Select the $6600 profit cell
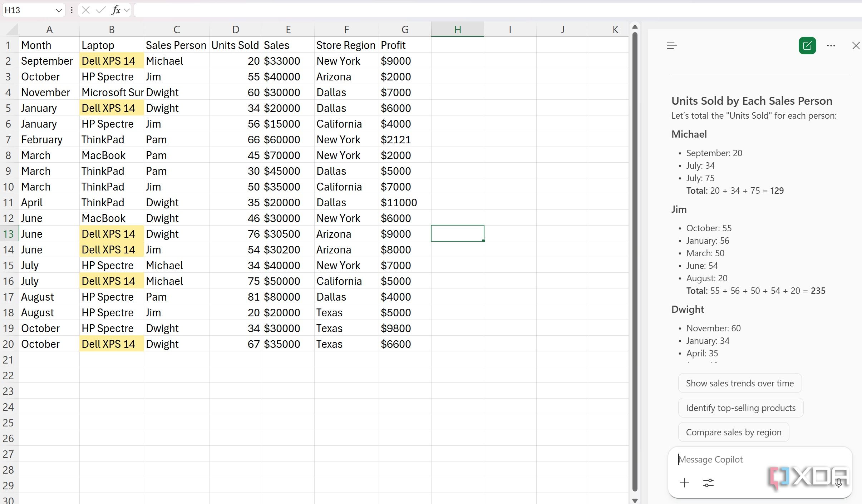Image resolution: width=862 pixels, height=504 pixels. [x=405, y=344]
